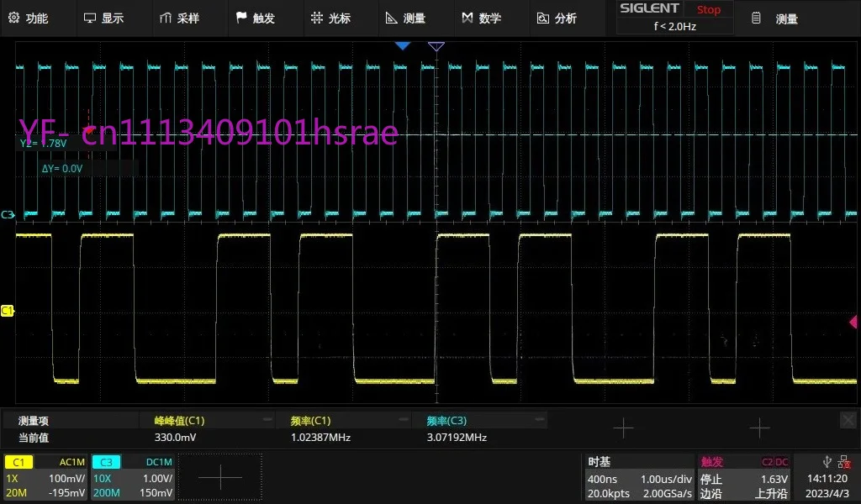Click the yellow C1 channel ground level marker

pyautogui.click(x=7, y=311)
